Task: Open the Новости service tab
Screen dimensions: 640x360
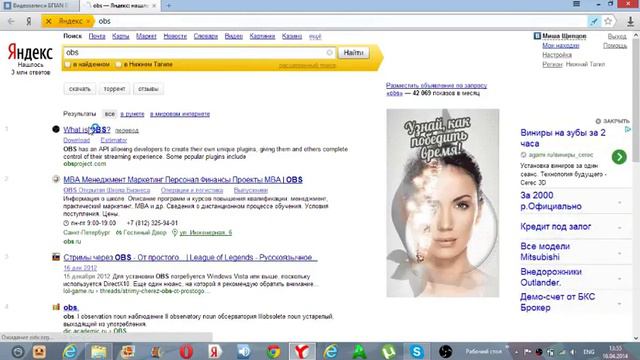Action: point(175,36)
